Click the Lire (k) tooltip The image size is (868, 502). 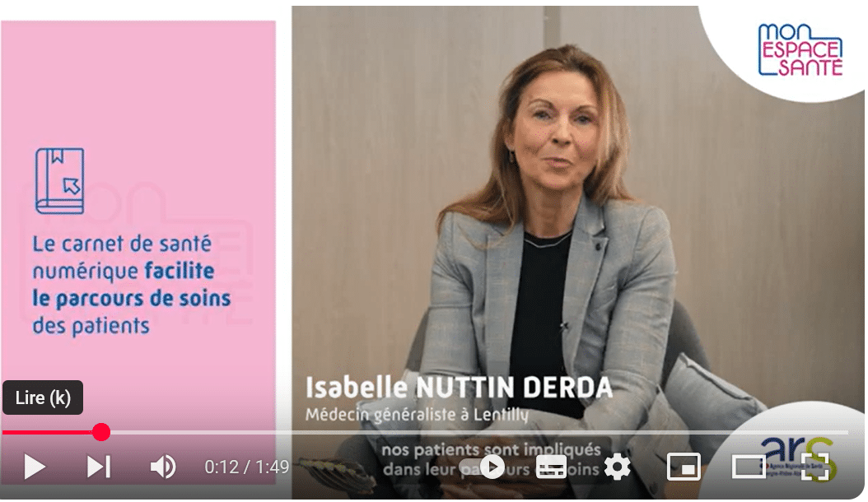click(43, 397)
